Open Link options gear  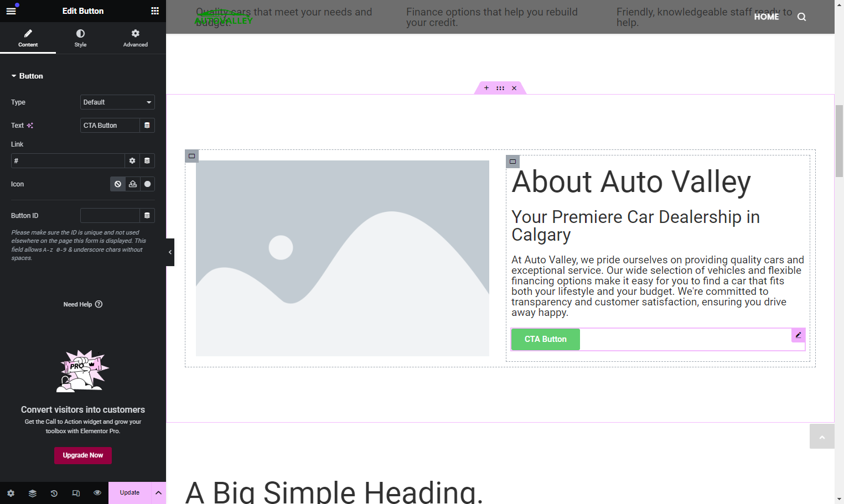132,161
